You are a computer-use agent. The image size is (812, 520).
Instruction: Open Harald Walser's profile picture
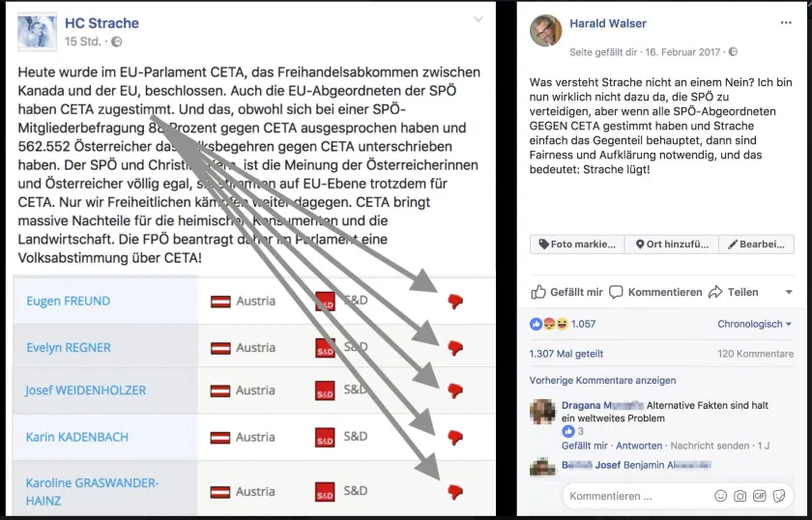[546, 31]
